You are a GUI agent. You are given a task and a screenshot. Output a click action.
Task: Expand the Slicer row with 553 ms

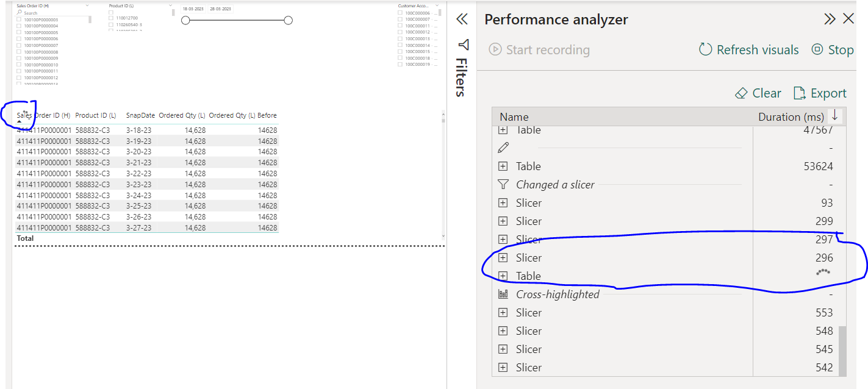(x=503, y=313)
